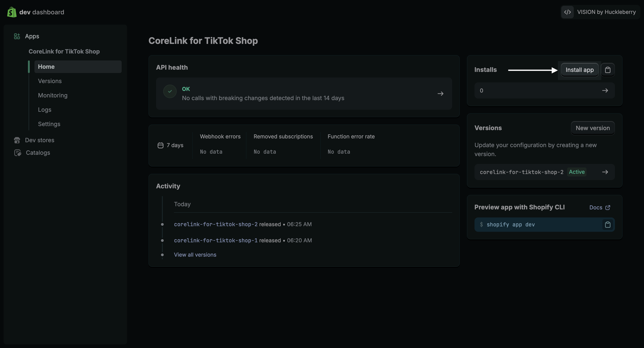
Task: Open the Settings sidebar item
Action: pyautogui.click(x=49, y=124)
